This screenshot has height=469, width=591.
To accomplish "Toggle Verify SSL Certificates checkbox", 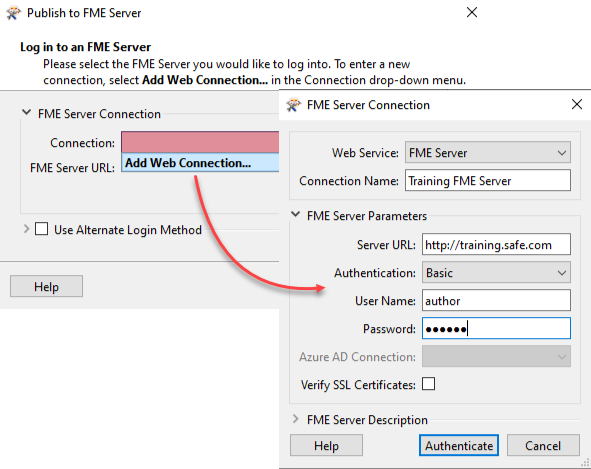I will tap(429, 384).
